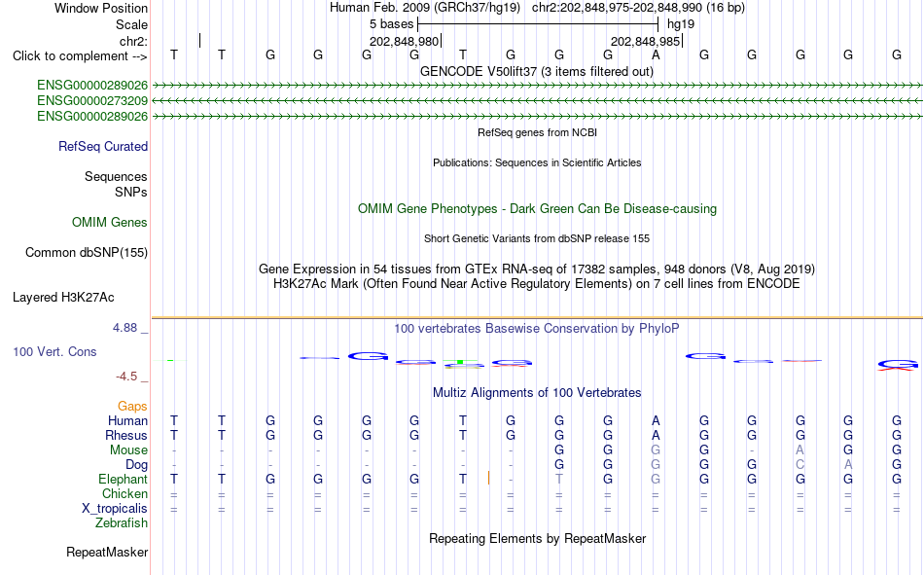Click the Scale track label
The image size is (924, 575).
(131, 24)
